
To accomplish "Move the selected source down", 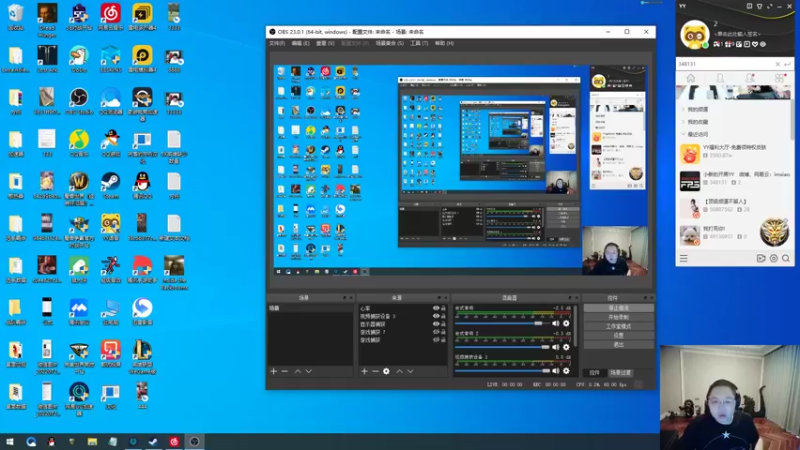I will point(410,371).
